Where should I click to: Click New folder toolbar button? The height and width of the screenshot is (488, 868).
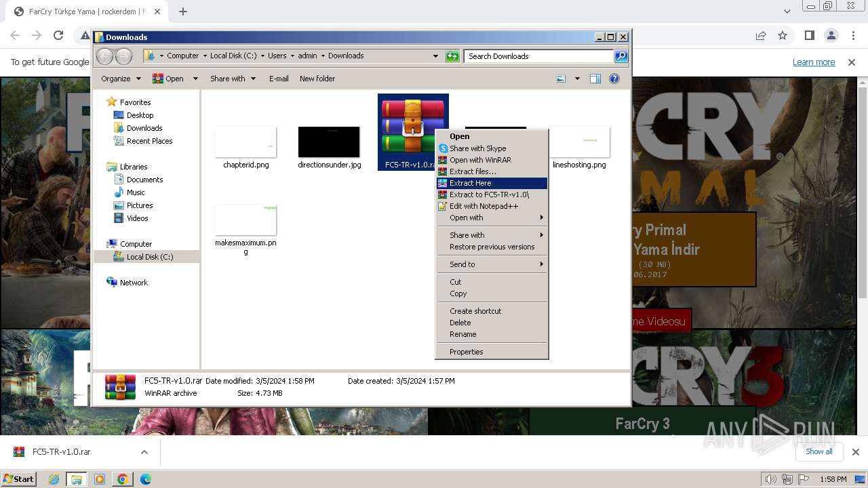(x=317, y=79)
